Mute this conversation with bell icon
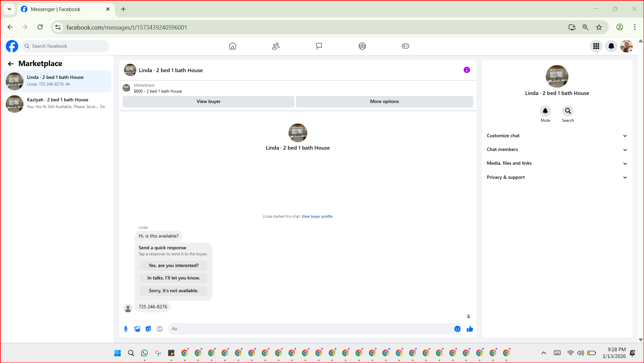This screenshot has height=363, width=644. 545,111
